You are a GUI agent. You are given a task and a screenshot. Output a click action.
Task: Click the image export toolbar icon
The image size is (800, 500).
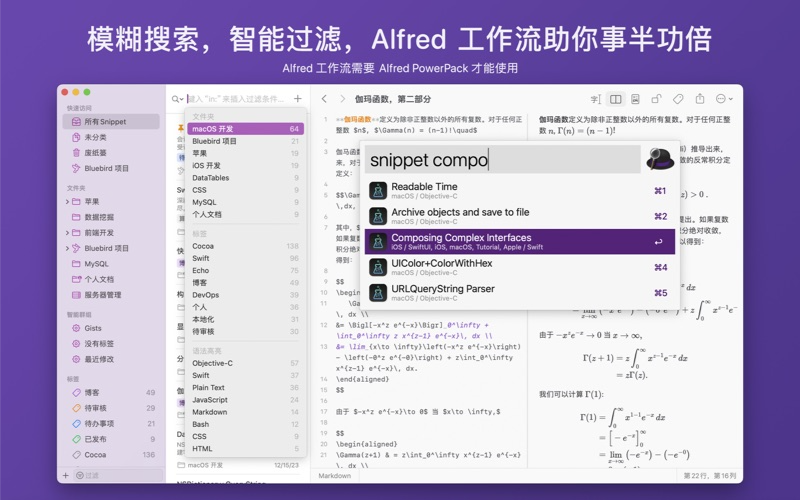click(x=635, y=99)
